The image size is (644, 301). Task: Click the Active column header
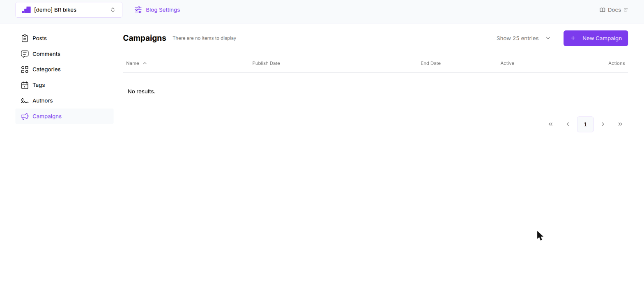coord(507,63)
